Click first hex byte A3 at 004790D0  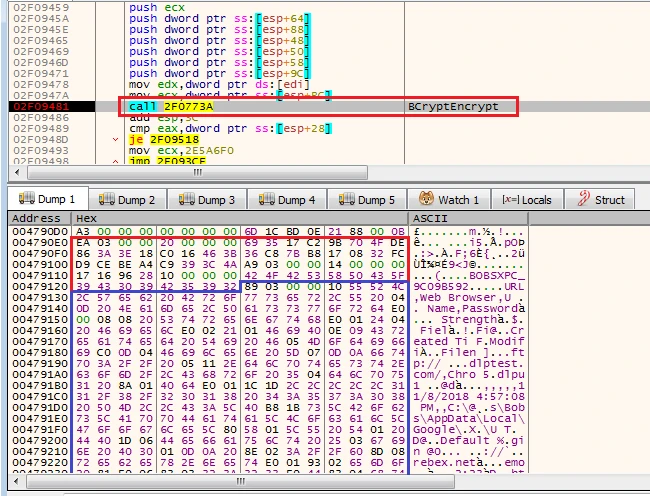[x=83, y=231]
